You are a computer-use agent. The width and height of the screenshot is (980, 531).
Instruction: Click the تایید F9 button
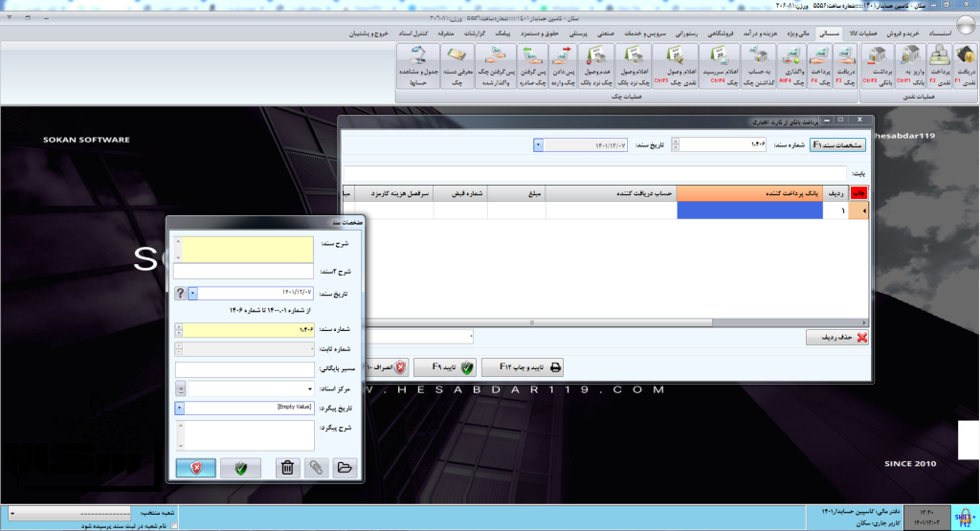[445, 367]
